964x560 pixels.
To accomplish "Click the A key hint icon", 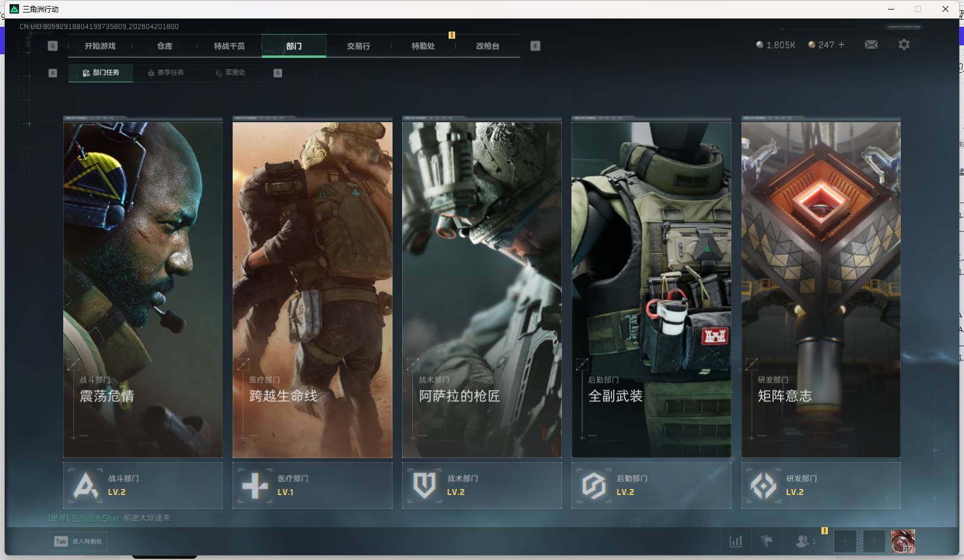I will (x=52, y=73).
